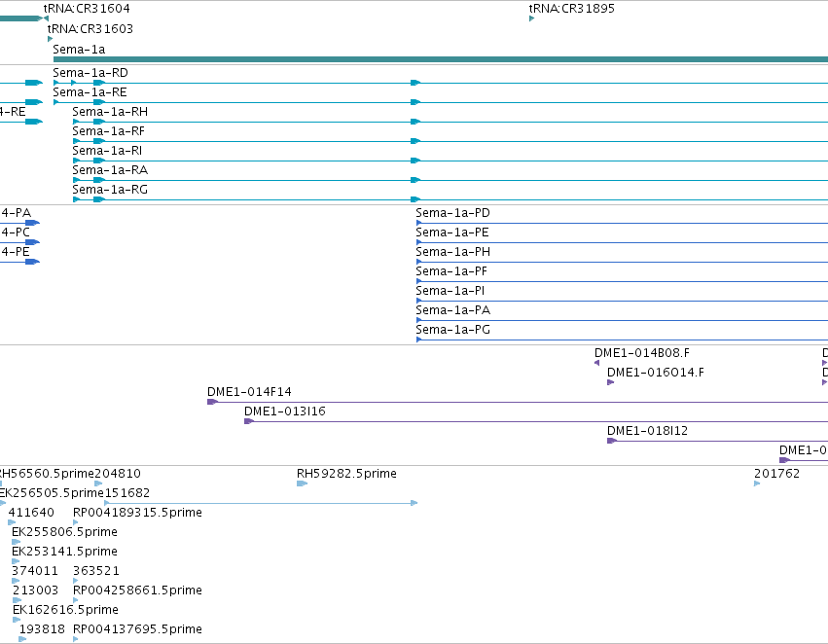828x644 pixels.
Task: Click the partially visible 4-PC label
Action: click(16, 233)
